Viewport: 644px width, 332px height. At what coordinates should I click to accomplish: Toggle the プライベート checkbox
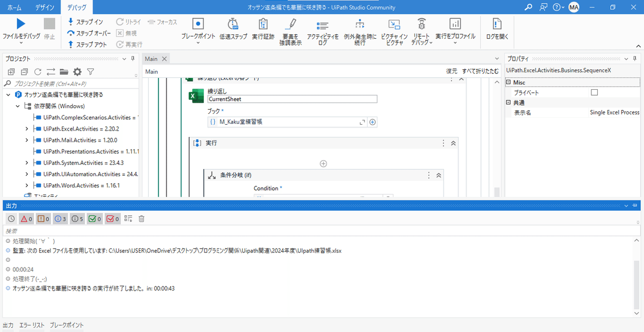tap(594, 92)
